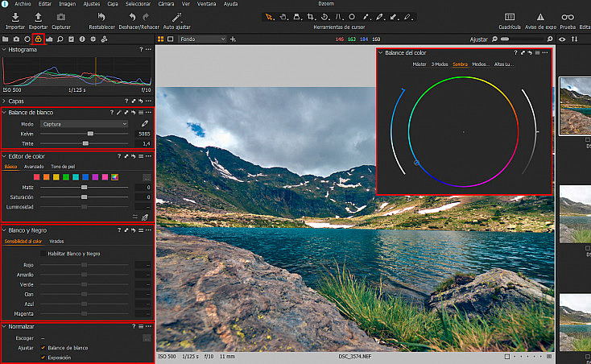Open the Cámara menu
This screenshot has height=364, width=591.
166,4
